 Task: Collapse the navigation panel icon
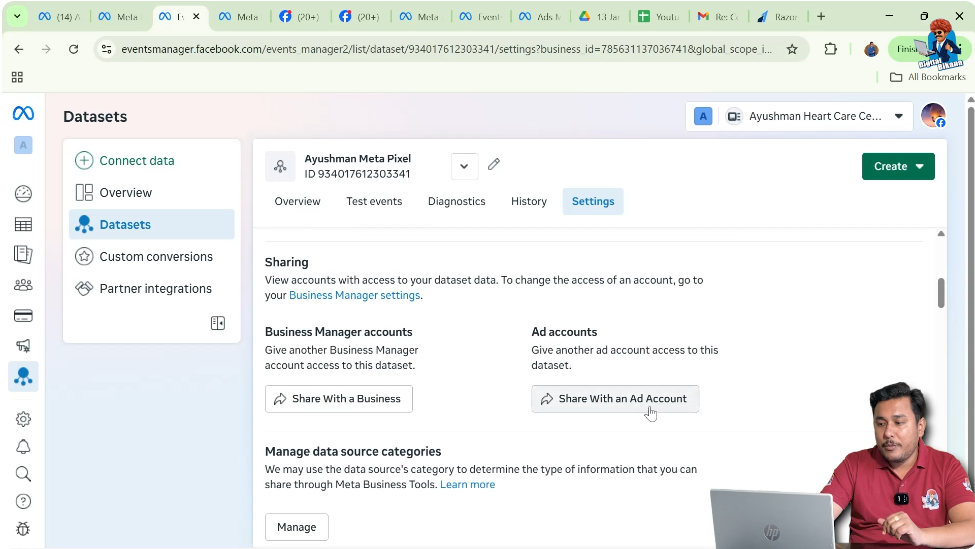tap(218, 323)
